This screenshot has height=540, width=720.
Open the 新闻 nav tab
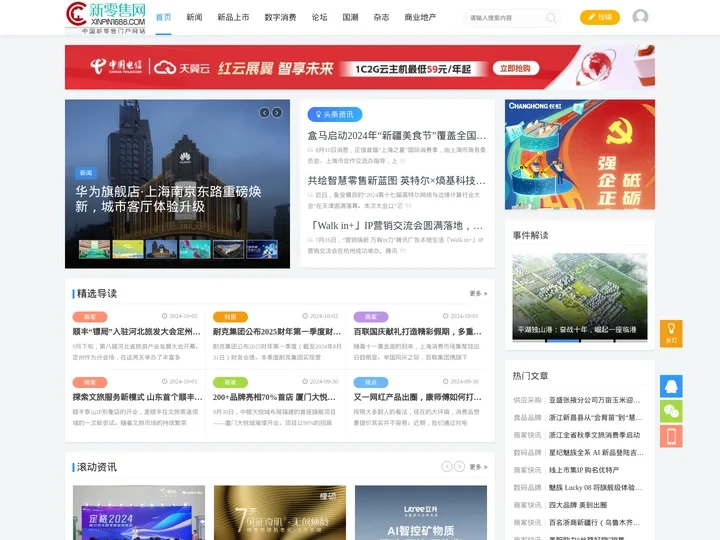coord(194,17)
